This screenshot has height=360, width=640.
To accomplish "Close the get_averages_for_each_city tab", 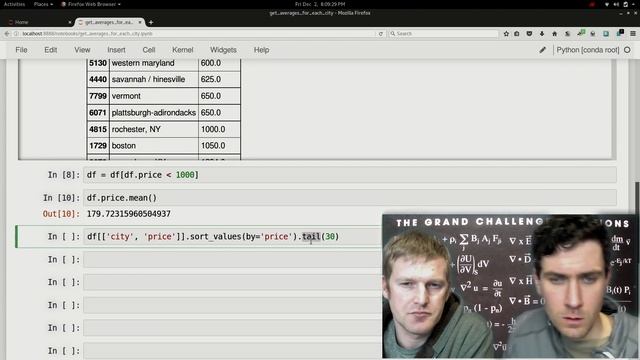I will click(140, 22).
